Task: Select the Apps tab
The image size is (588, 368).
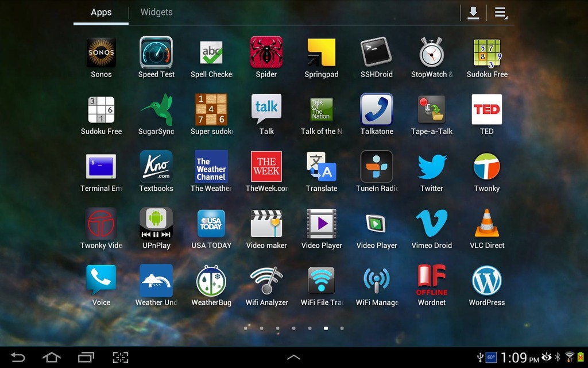Action: coord(101,12)
